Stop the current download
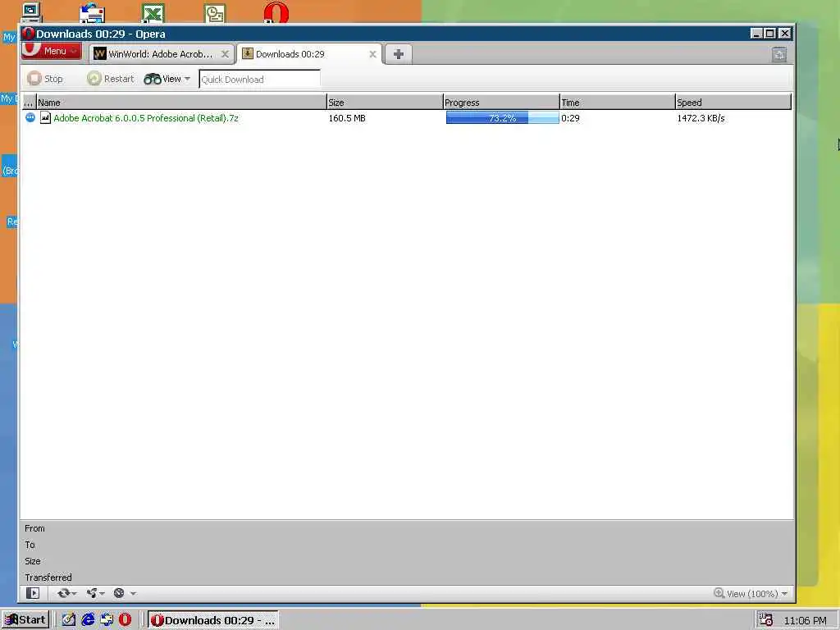The image size is (840, 630). click(46, 79)
